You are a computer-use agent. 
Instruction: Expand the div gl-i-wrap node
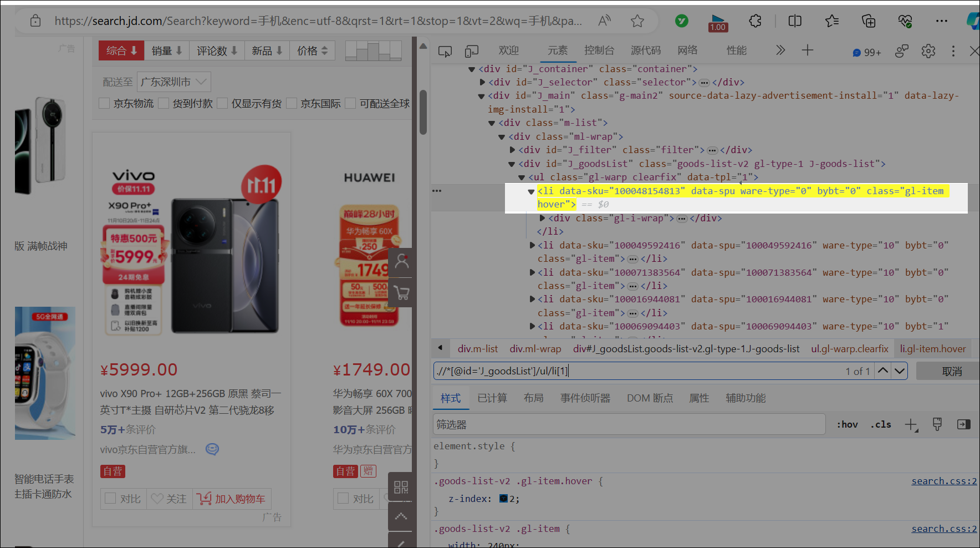click(542, 219)
